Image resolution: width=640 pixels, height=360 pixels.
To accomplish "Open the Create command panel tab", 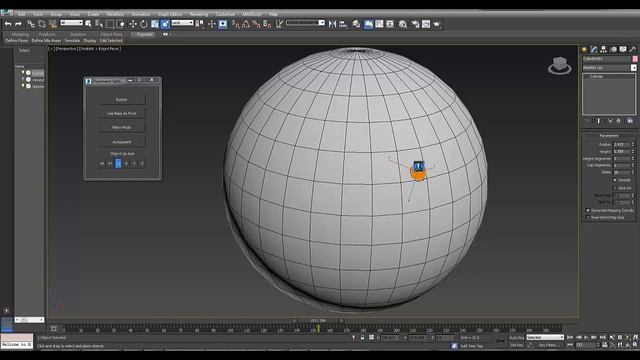I will (584, 49).
